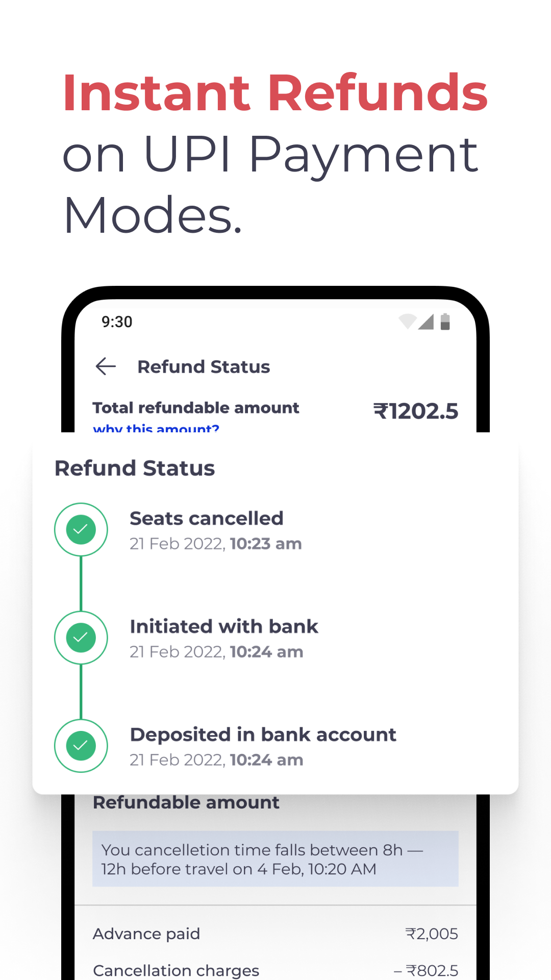Open the 'why this amount?' link
Viewport: 551px width, 980px height.
coord(156,428)
